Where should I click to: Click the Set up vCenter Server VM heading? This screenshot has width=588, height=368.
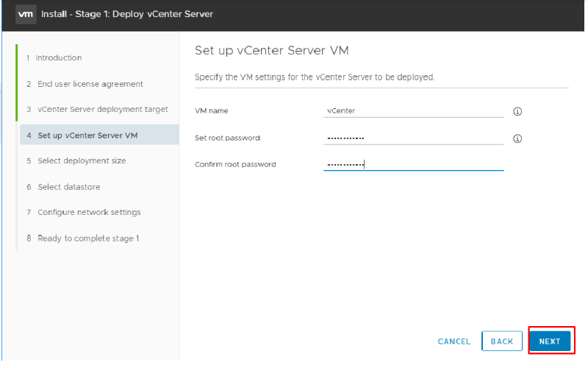(271, 50)
